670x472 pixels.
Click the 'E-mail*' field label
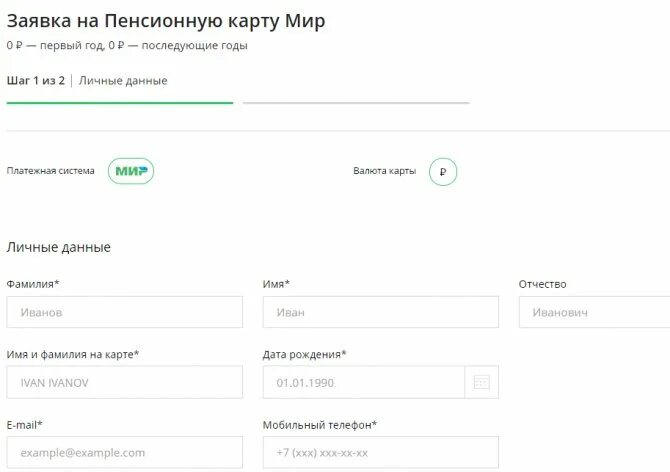24,425
